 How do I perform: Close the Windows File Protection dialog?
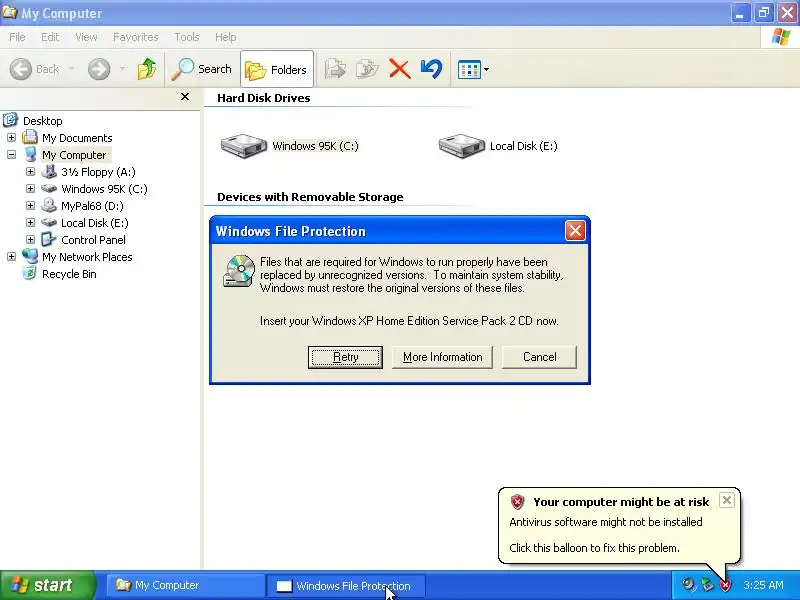pyautogui.click(x=575, y=231)
